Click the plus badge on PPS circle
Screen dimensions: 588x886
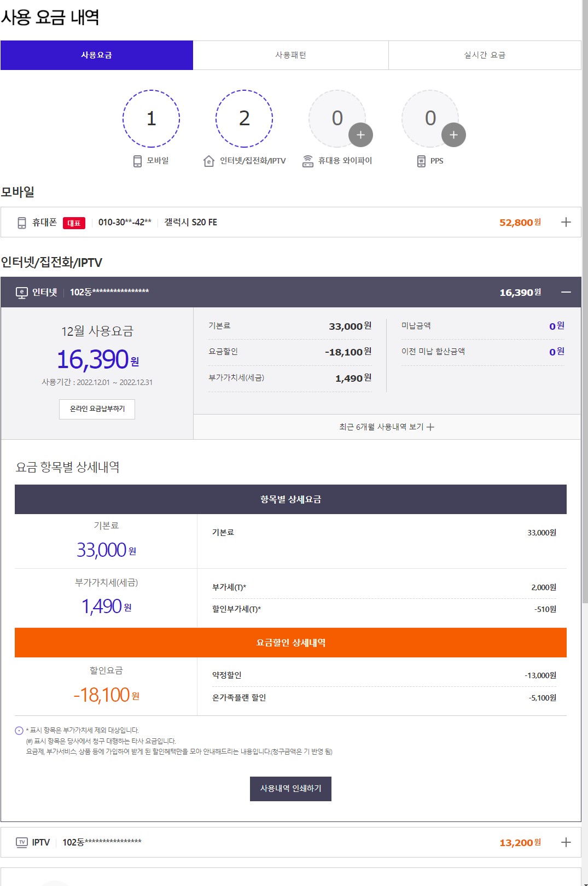(453, 135)
